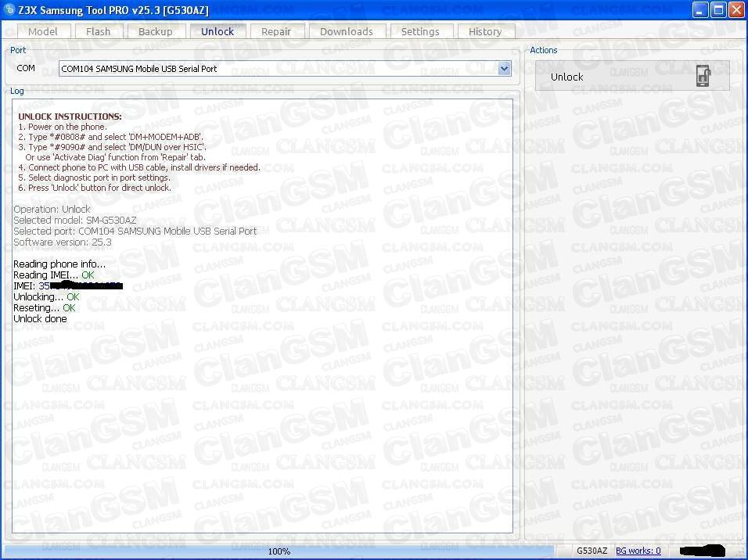Click the Unlock action button
The height and width of the screenshot is (560, 748).
click(632, 76)
